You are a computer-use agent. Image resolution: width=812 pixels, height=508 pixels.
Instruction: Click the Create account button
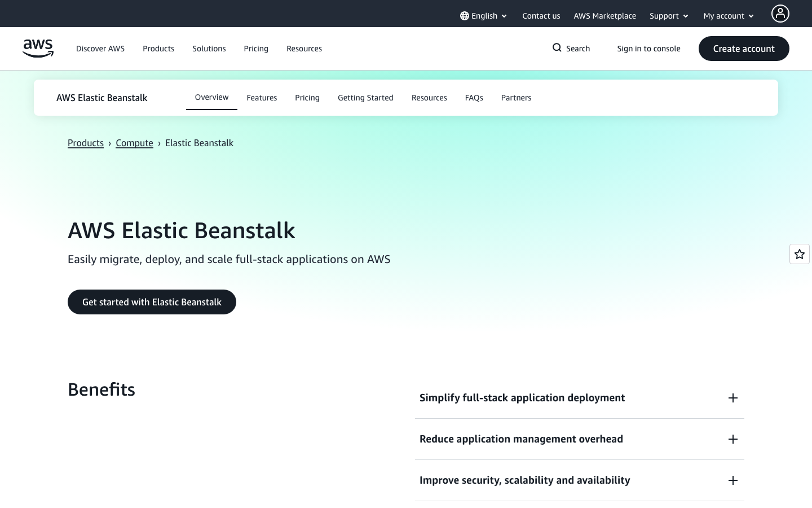(x=744, y=49)
